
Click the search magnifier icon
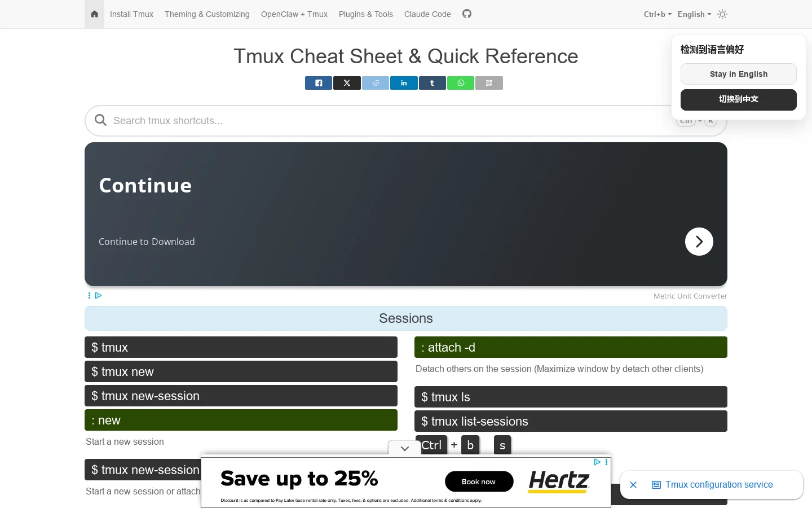tap(100, 120)
